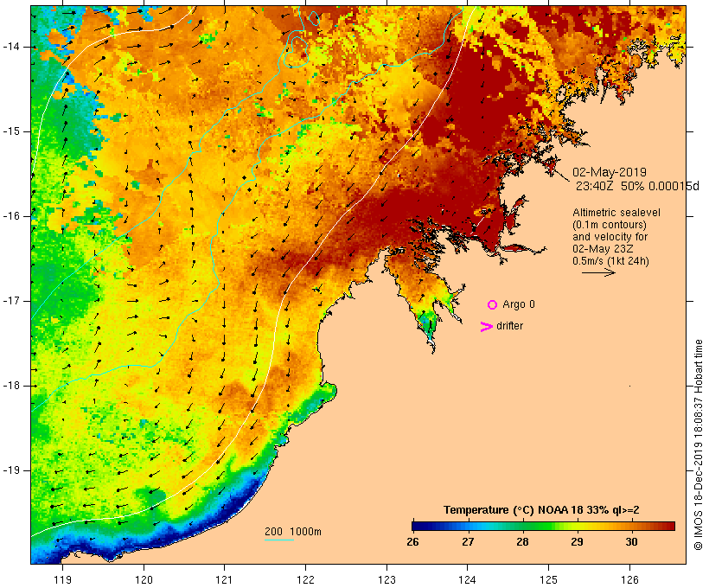This screenshot has width=709, height=588.
Task: Click the '121' longitude axis label
Action: click(x=224, y=579)
